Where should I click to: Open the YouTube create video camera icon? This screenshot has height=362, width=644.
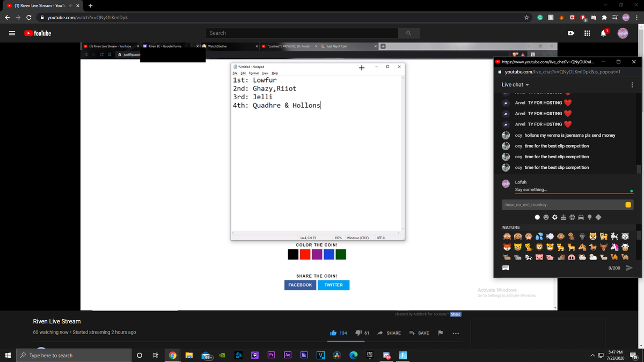572,33
